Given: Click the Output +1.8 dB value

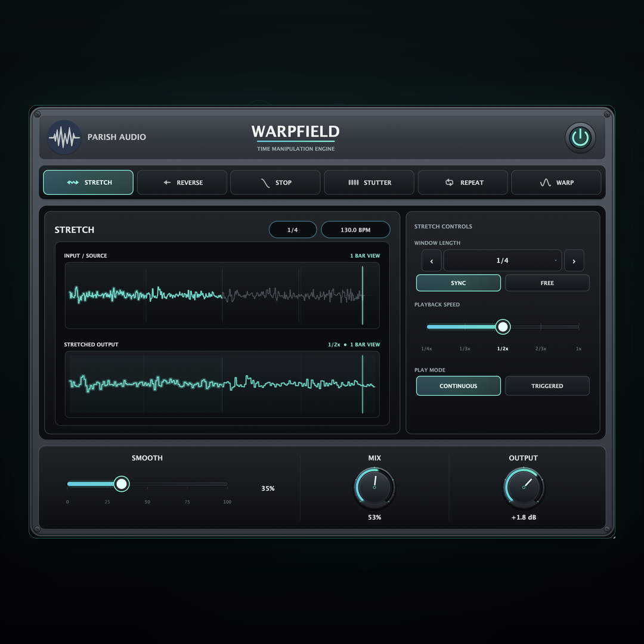Looking at the screenshot, I should coord(524,518).
